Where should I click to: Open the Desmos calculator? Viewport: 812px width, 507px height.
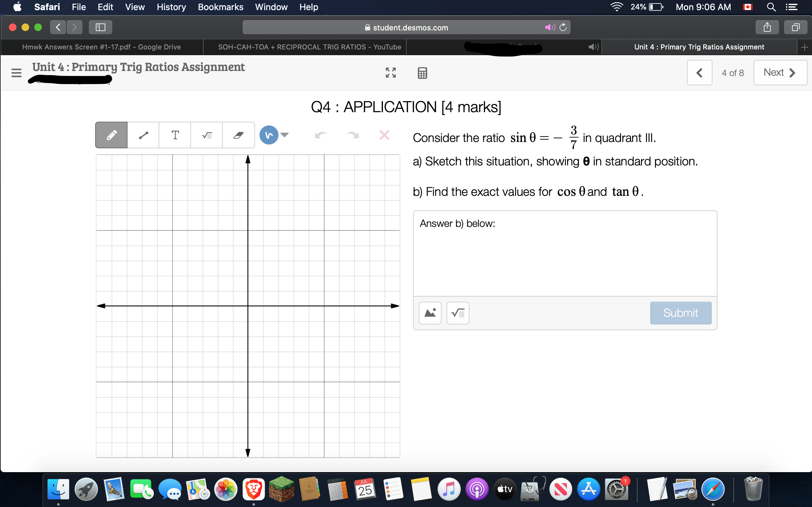click(422, 73)
